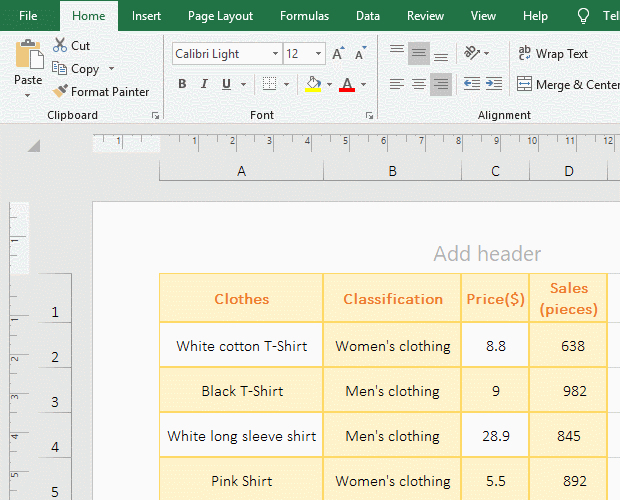Image resolution: width=620 pixels, height=500 pixels.
Task: Select cell with value 28.9
Action: (495, 436)
